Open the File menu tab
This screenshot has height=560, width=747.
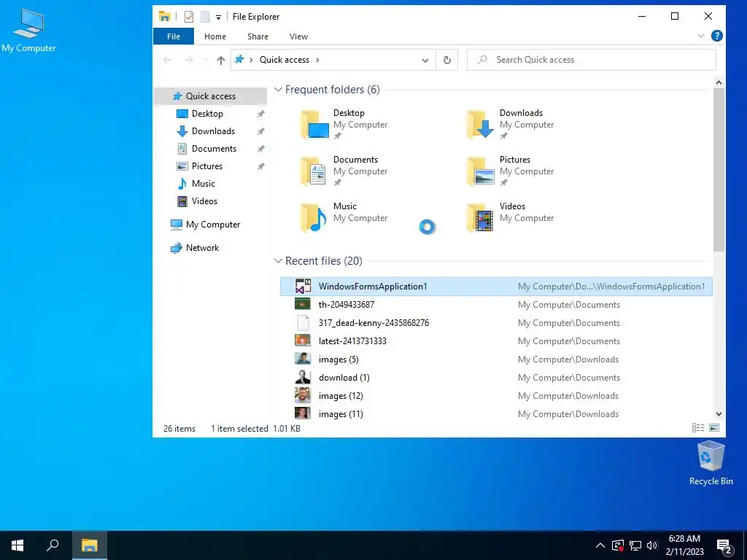point(174,36)
